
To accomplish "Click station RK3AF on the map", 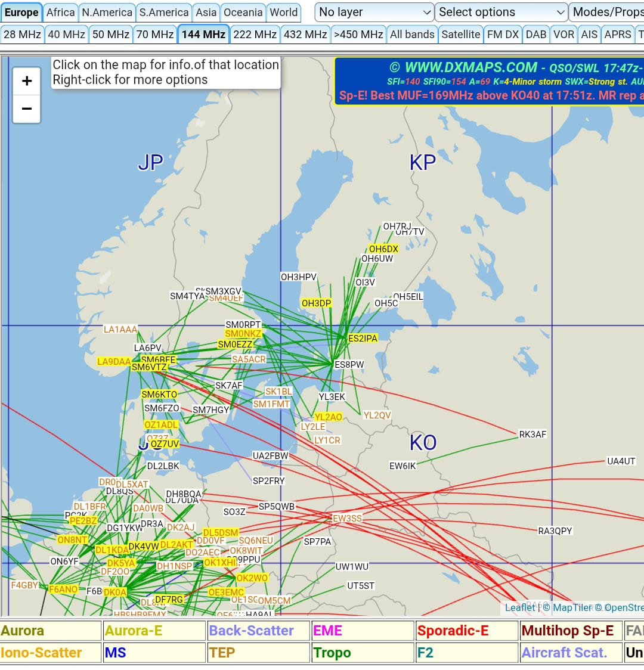I will 532,434.
